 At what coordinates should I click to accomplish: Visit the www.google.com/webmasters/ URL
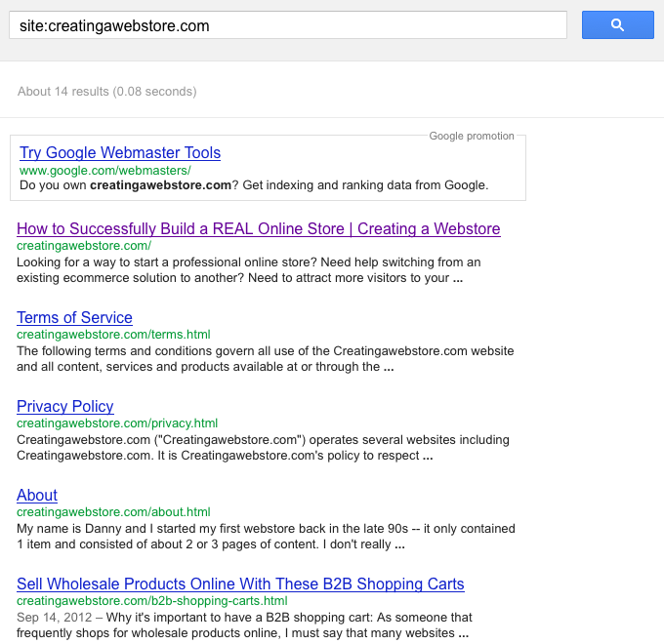pos(105,171)
